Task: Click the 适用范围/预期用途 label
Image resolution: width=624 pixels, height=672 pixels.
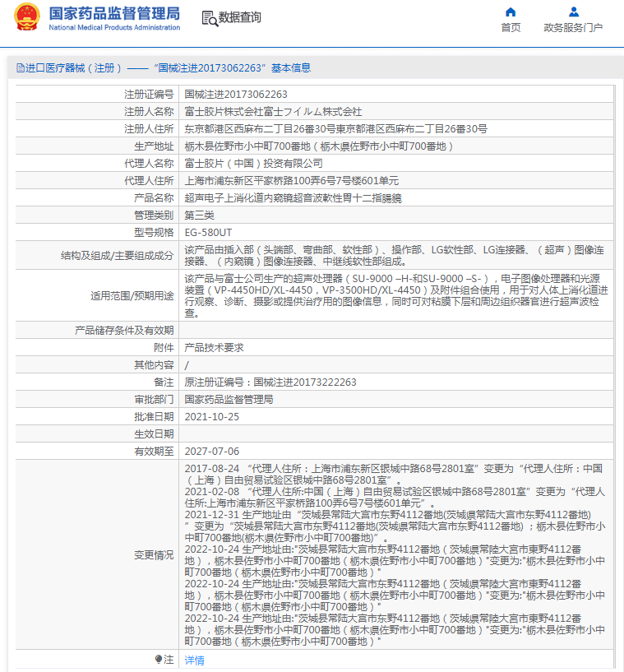Action: [x=132, y=296]
